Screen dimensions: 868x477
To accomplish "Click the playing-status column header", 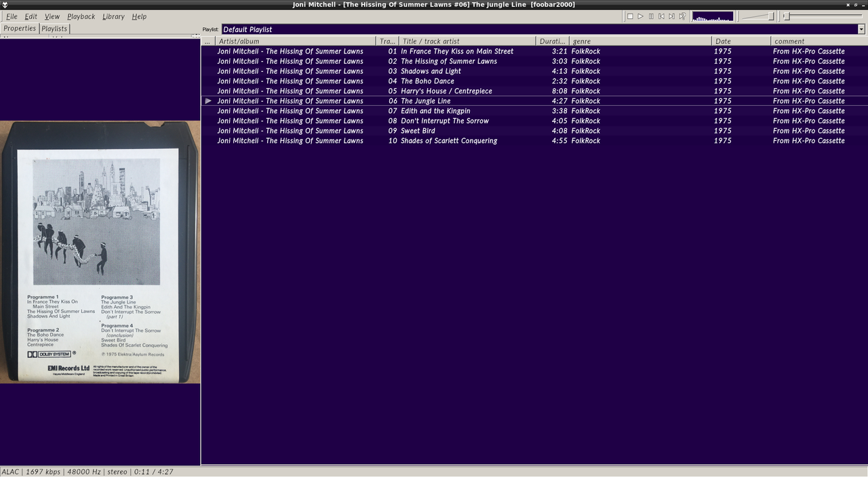I will (209, 41).
